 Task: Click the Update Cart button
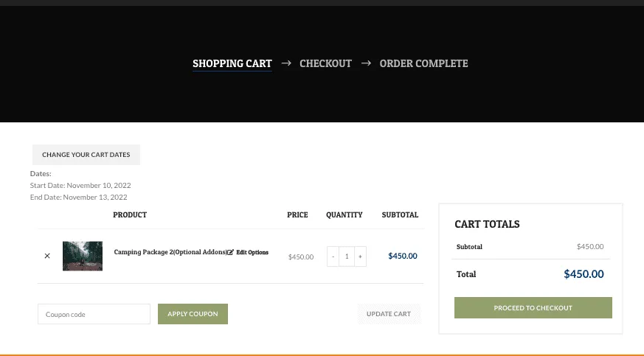389,314
